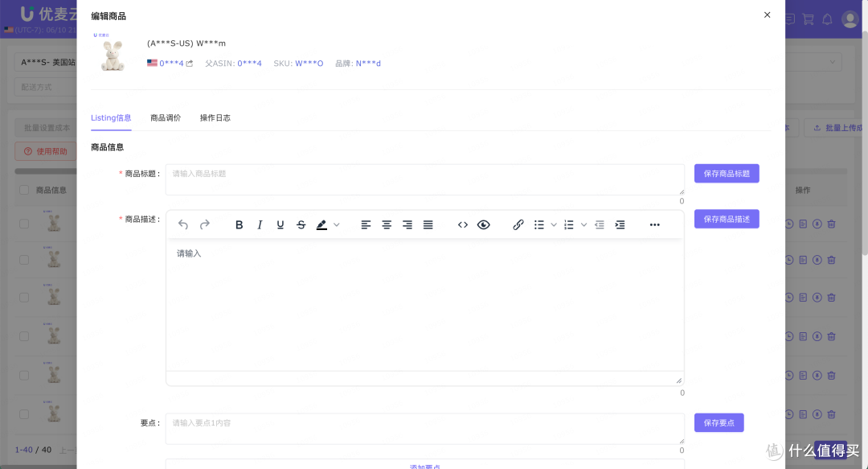Click 批量设置成本 button in background

click(47, 127)
